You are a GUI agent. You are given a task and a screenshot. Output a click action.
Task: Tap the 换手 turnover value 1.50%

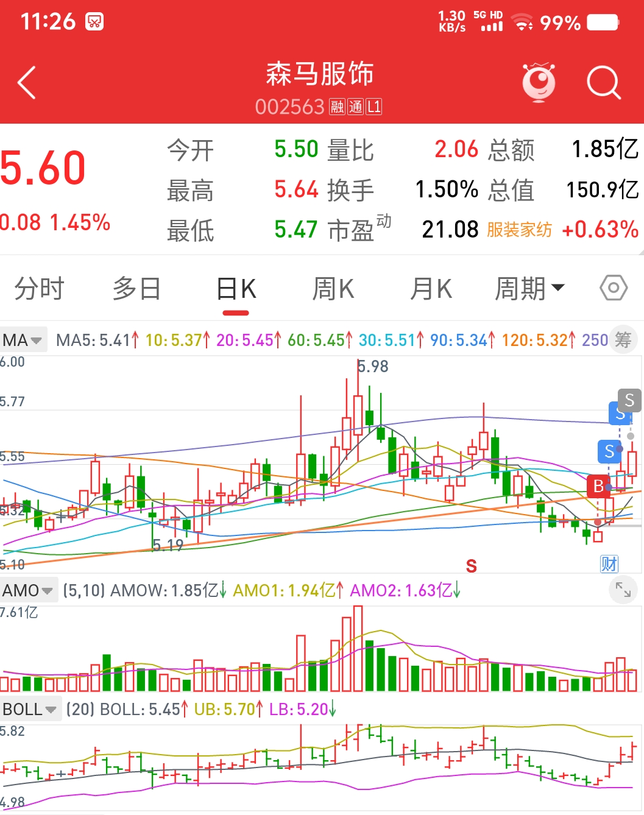coord(447,189)
